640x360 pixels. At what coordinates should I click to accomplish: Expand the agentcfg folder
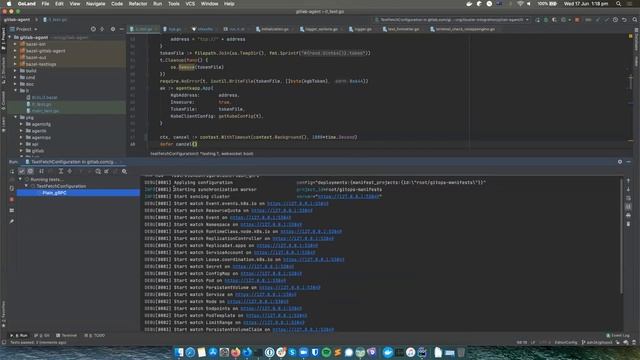pos(21,124)
